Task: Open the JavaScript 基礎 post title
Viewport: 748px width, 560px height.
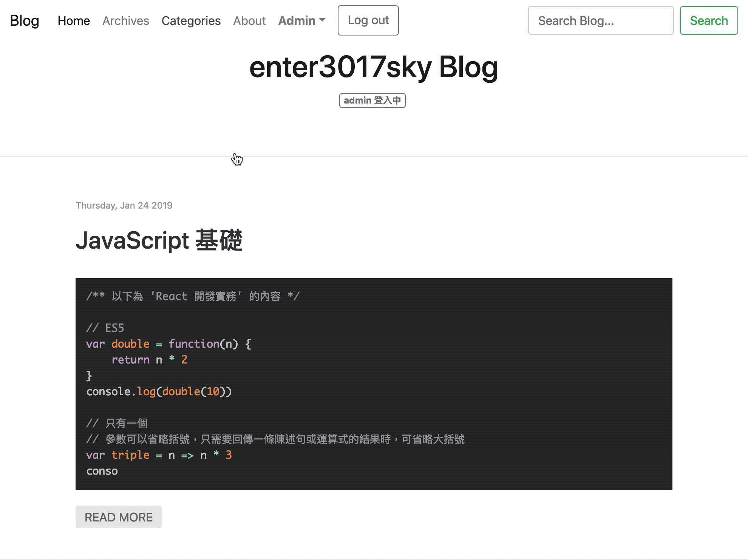Action: pos(159,240)
